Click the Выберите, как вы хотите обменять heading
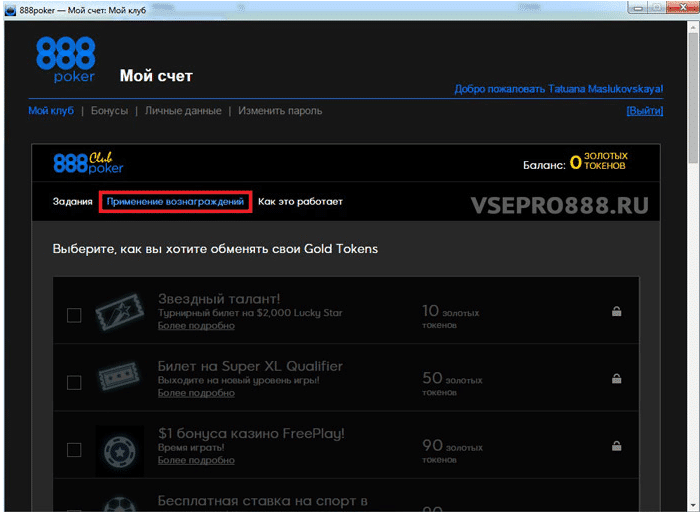 (x=215, y=249)
